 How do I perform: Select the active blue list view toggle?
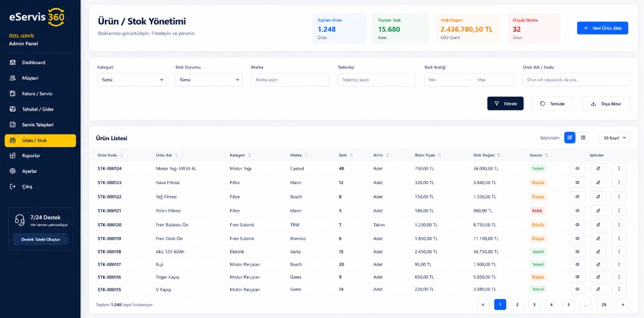tap(570, 138)
